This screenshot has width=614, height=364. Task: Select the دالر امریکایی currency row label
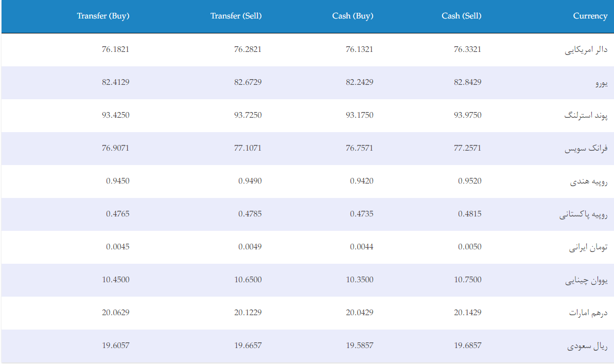pos(586,50)
